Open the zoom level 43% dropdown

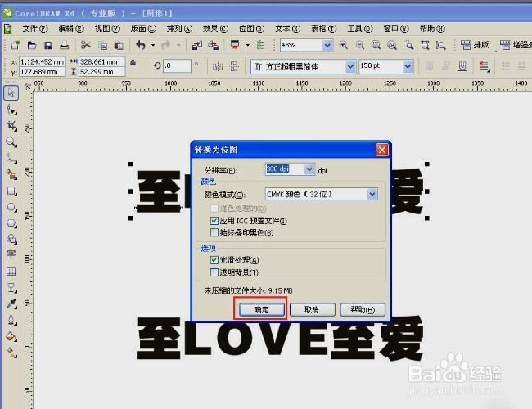coord(327,45)
